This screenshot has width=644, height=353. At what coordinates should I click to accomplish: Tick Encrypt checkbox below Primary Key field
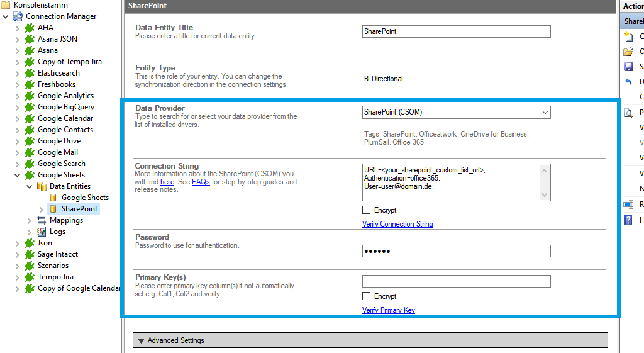(367, 296)
